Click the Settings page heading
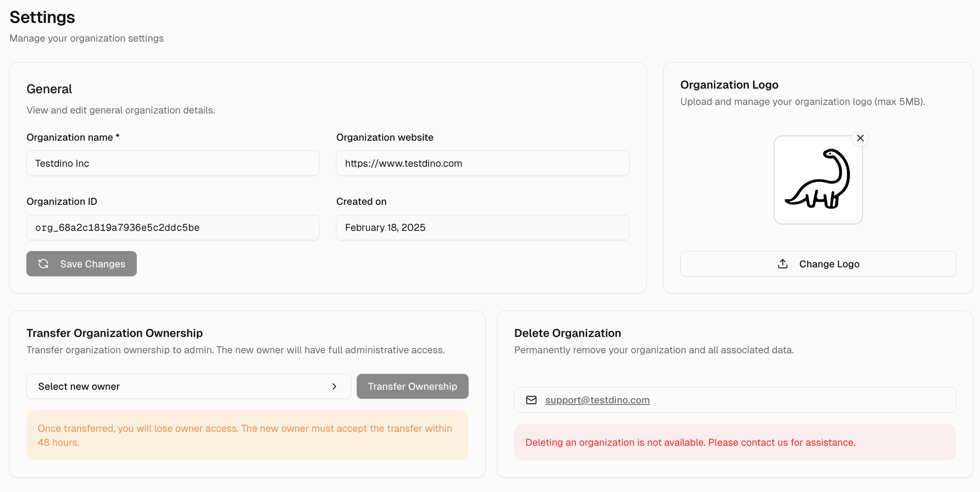Viewport: 980px width, 492px height. [x=42, y=17]
